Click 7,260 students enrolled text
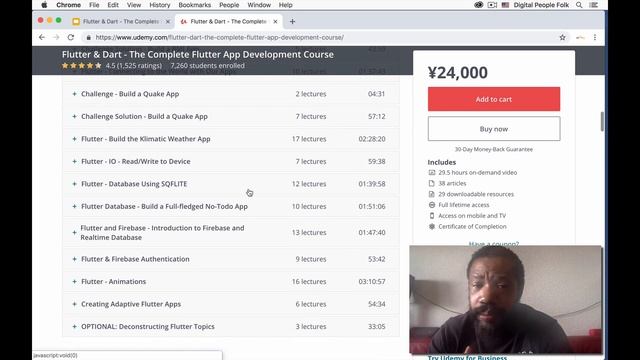Screen dimensions: 640x360 coord(207,66)
